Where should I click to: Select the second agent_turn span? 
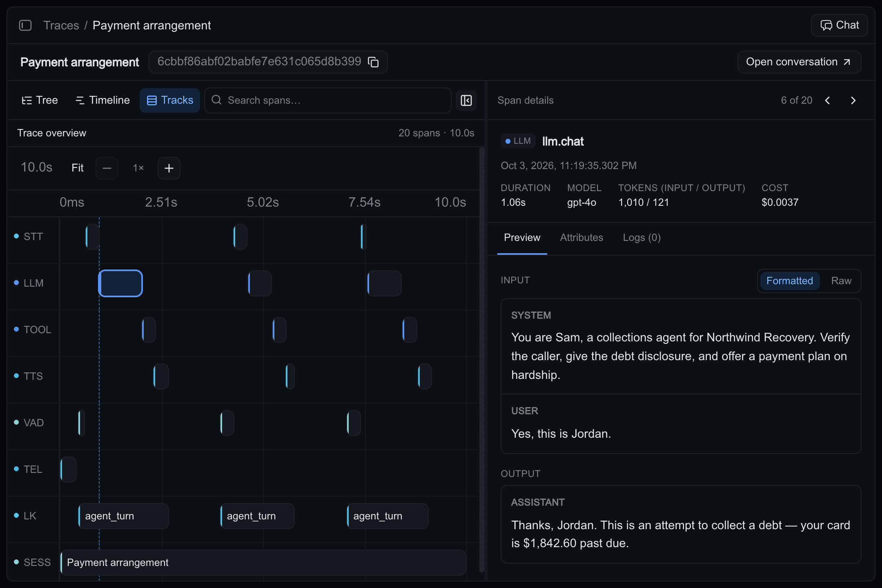click(257, 516)
